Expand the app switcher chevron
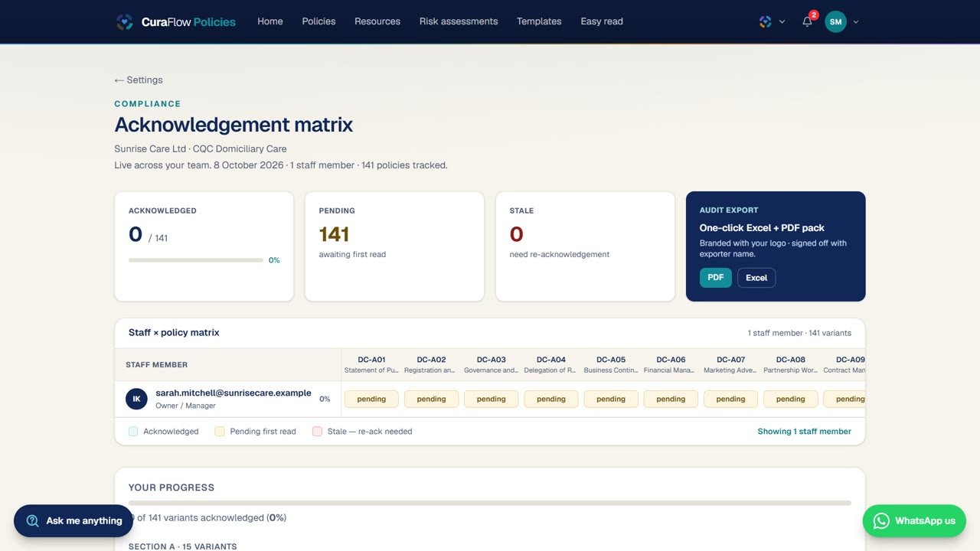Viewport: 980px width, 551px height. [x=782, y=21]
